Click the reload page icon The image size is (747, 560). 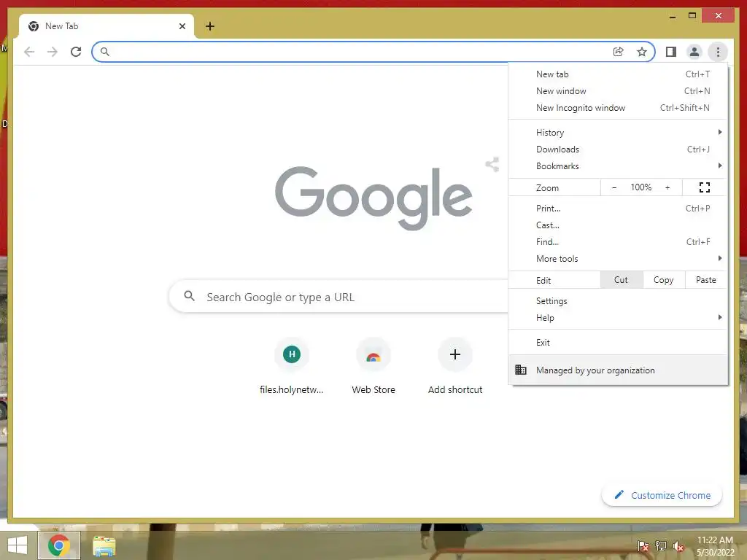click(76, 52)
